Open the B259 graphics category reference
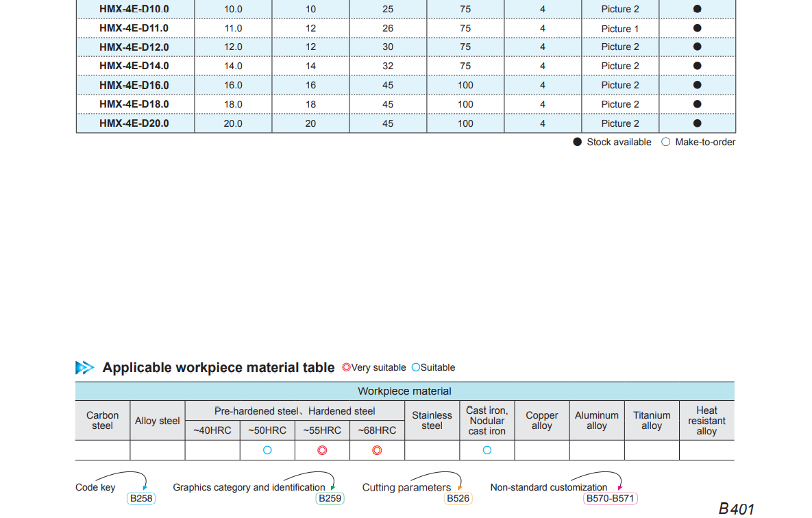The height and width of the screenshot is (518, 812). click(x=330, y=498)
